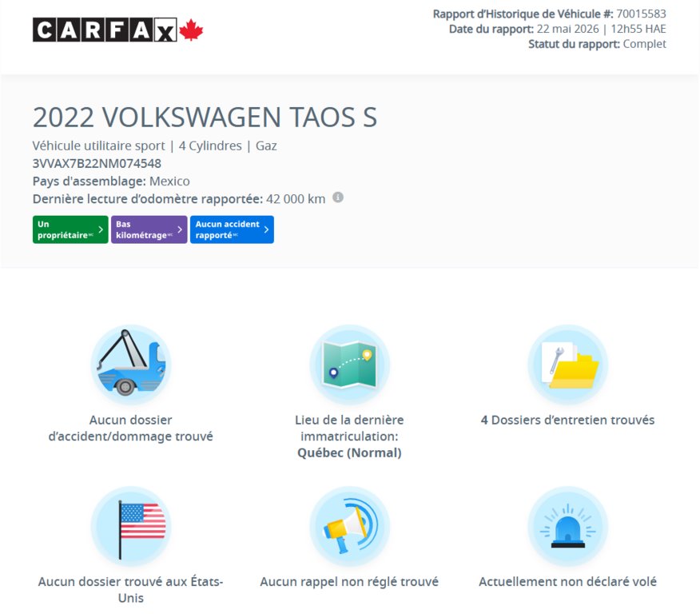Viewport: 700px width, 614px height.
Task: Click '4 Dossiers d'entretien trouvés' text
Action: (x=568, y=420)
